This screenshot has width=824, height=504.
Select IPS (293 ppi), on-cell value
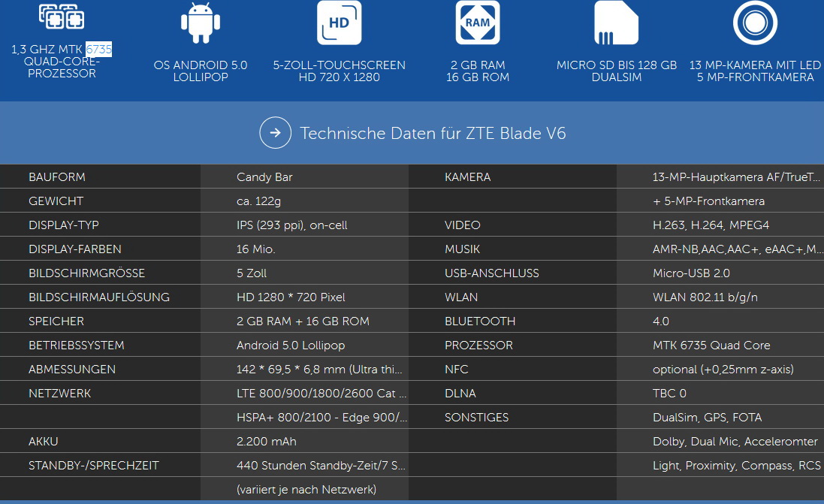pyautogui.click(x=291, y=225)
